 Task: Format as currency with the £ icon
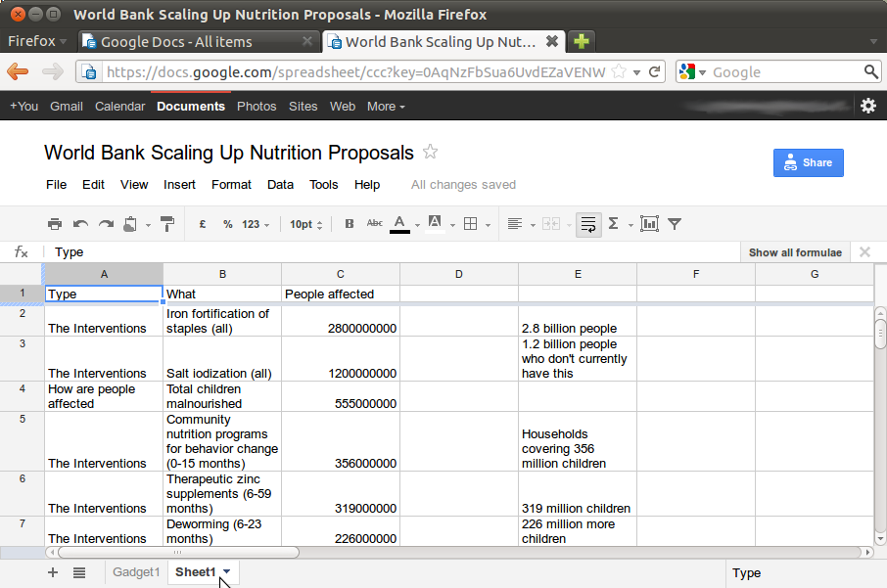click(x=202, y=224)
